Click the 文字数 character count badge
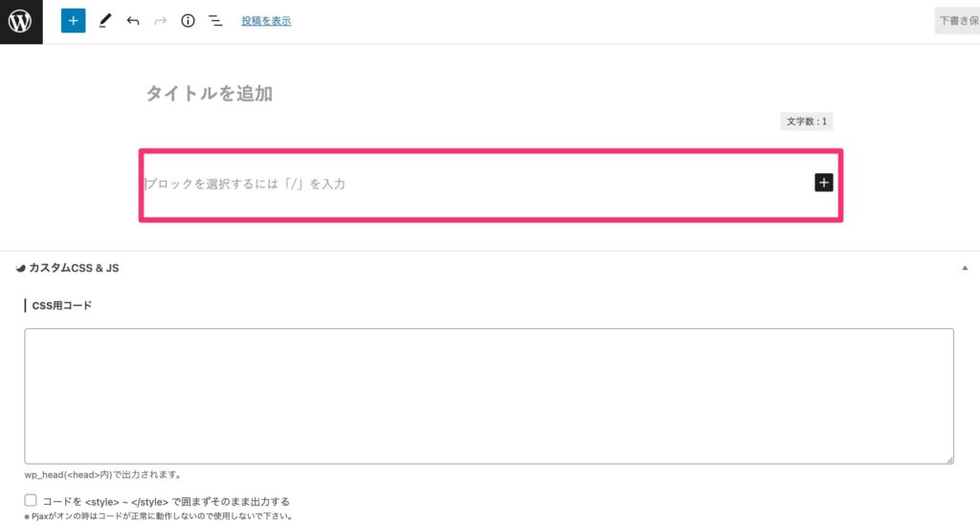 coord(806,121)
